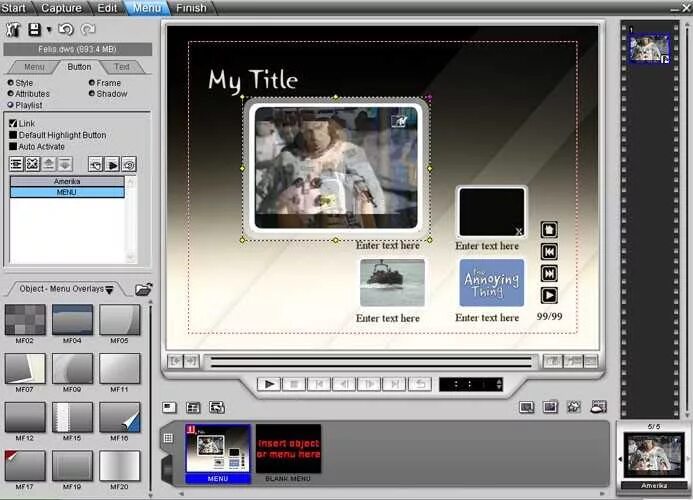The image size is (693, 500).
Task: Click the crossed-box icon in the playlist toolbar
Action: click(x=32, y=164)
